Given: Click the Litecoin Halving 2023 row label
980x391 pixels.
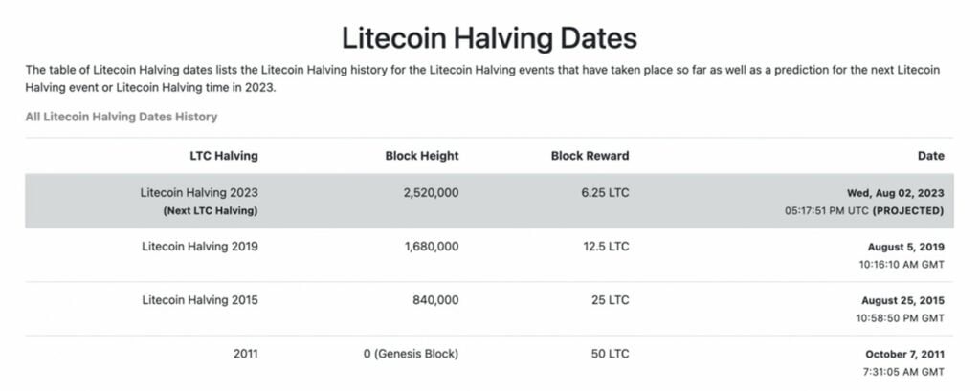Looking at the screenshot, I should [x=199, y=193].
